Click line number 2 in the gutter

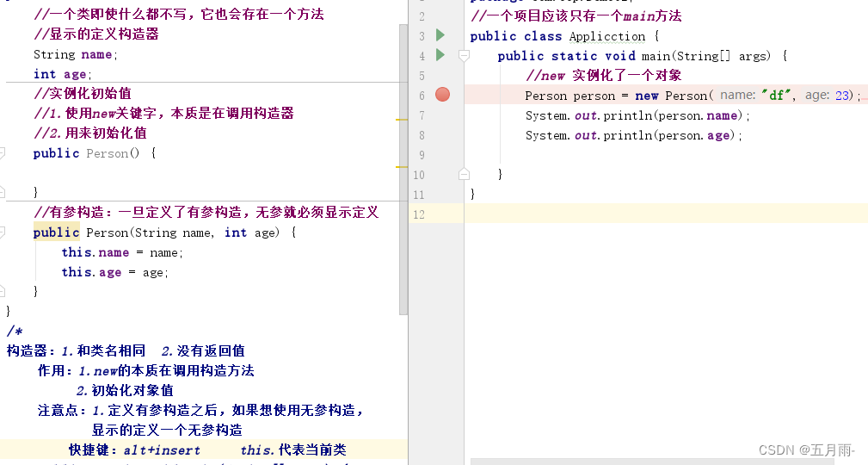click(422, 16)
